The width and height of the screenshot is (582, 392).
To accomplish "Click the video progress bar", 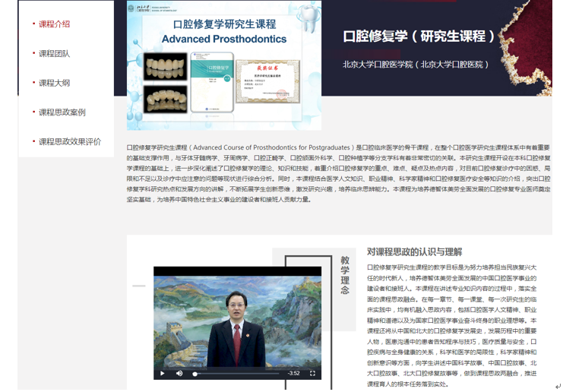I will click(x=236, y=374).
